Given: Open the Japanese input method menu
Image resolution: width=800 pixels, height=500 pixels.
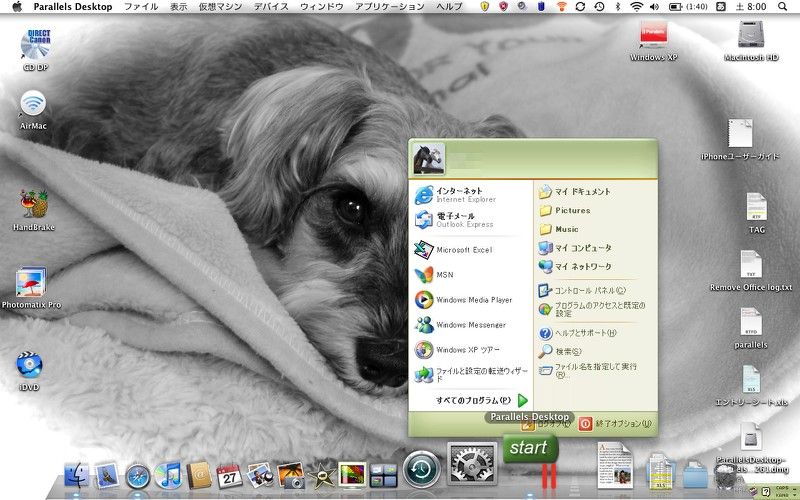Looking at the screenshot, I should pyautogui.click(x=720, y=7).
